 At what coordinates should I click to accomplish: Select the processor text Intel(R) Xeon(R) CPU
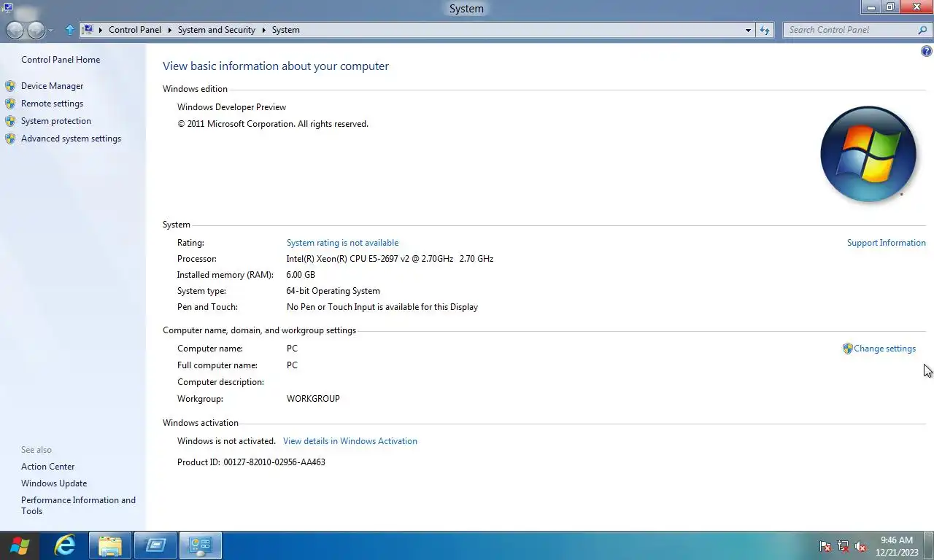click(x=325, y=259)
